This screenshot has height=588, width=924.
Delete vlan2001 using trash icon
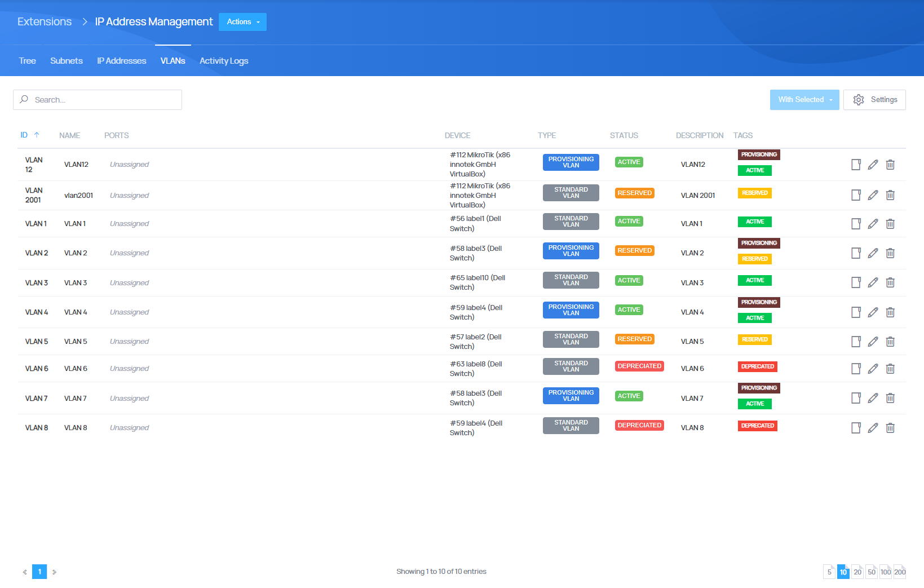tap(890, 195)
